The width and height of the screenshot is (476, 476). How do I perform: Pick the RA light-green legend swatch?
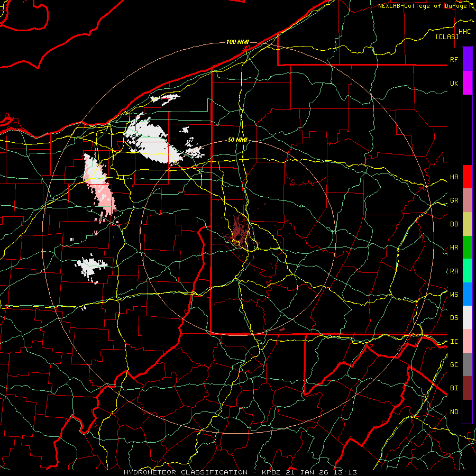(467, 271)
